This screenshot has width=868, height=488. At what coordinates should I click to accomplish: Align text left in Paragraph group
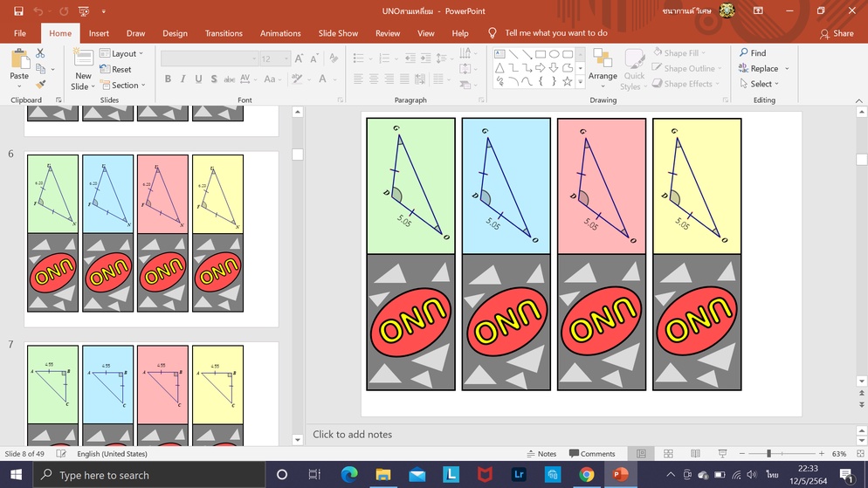pyautogui.click(x=358, y=79)
